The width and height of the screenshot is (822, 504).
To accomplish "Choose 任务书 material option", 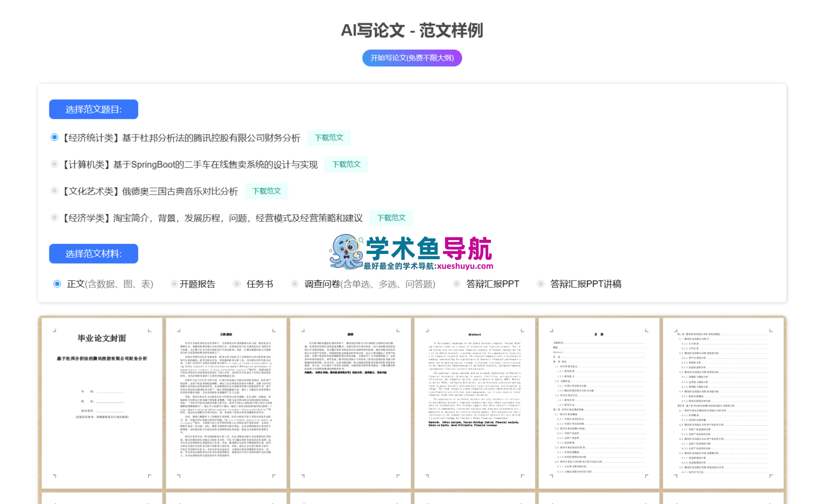I will [x=237, y=284].
